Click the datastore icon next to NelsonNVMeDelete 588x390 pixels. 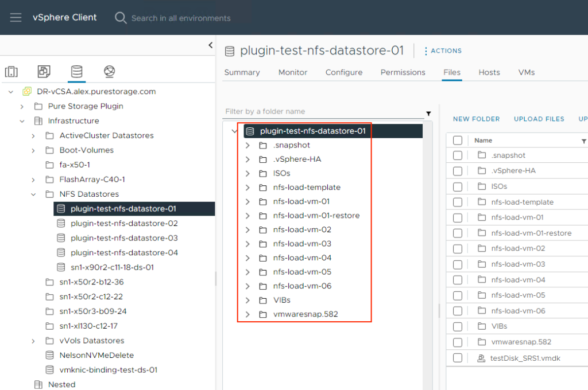[49, 355]
